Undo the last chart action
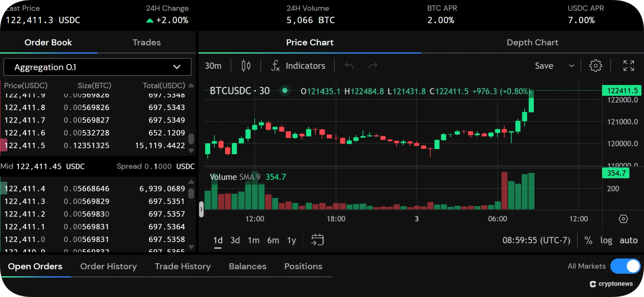Screen dimensions: 644x297 coord(349,66)
